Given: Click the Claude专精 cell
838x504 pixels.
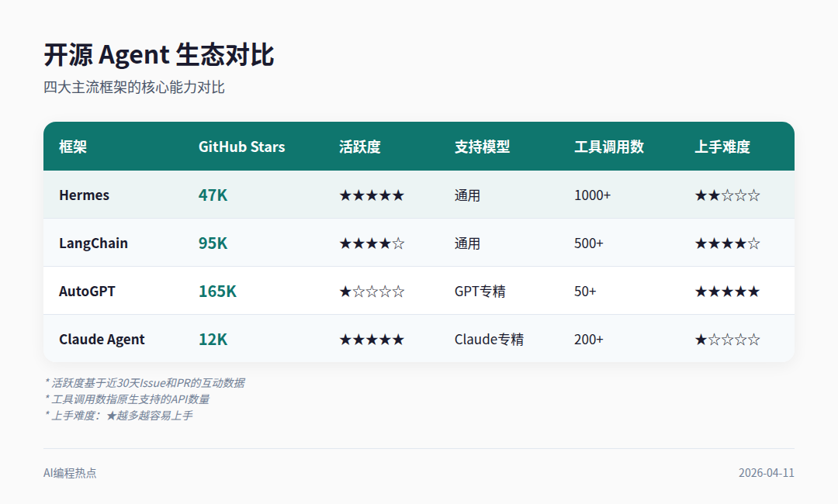Looking at the screenshot, I should [x=489, y=340].
